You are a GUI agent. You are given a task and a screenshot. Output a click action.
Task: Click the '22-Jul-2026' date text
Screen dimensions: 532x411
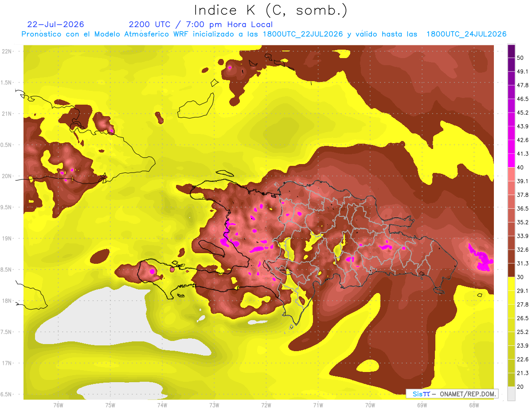(55, 24)
